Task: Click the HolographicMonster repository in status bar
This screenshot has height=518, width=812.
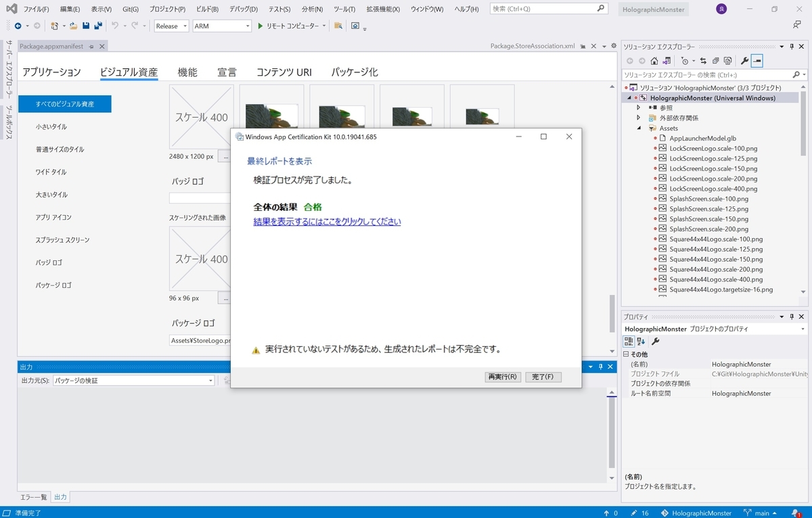Action: click(x=696, y=513)
